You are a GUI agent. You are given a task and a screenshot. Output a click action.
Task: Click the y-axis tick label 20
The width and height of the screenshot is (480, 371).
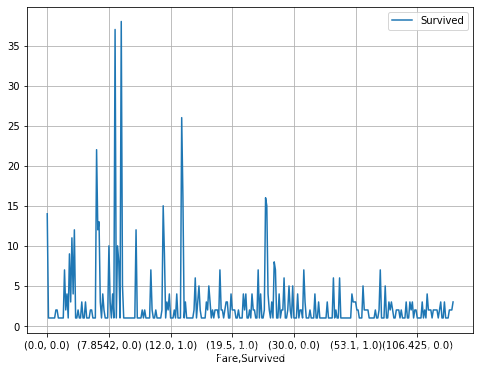pos(14,166)
